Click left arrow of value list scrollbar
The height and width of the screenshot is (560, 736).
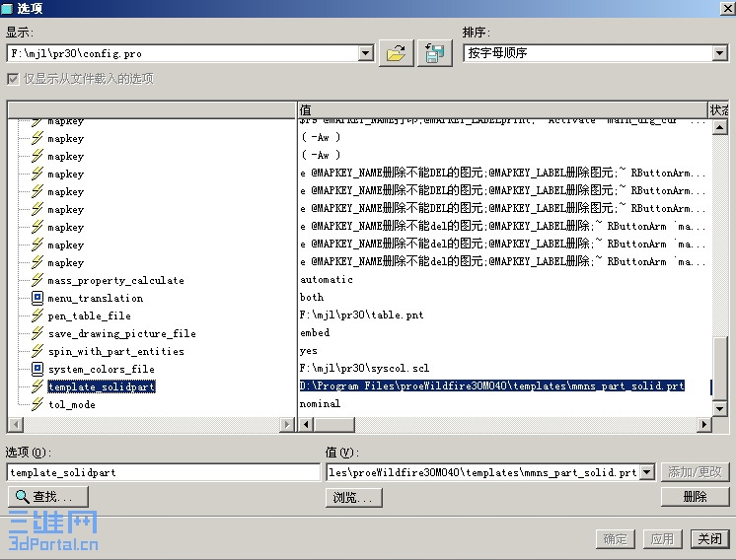(x=306, y=425)
